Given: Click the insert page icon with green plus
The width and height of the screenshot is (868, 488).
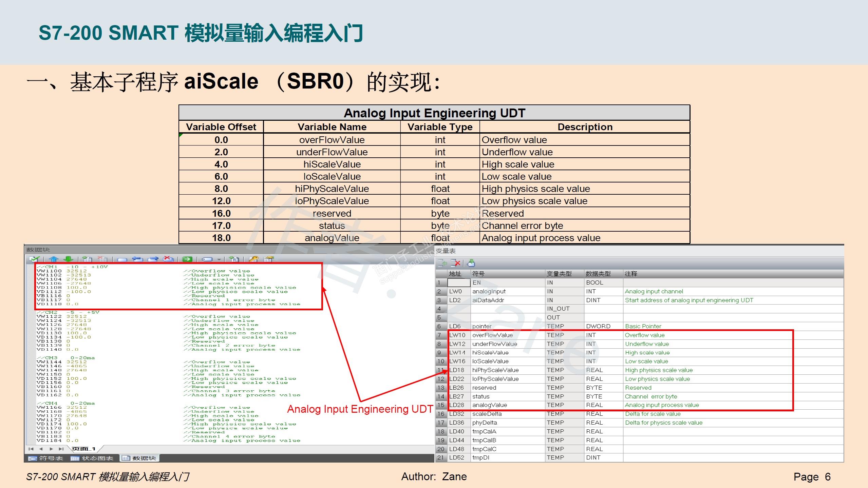Looking at the screenshot, I should point(87,259).
